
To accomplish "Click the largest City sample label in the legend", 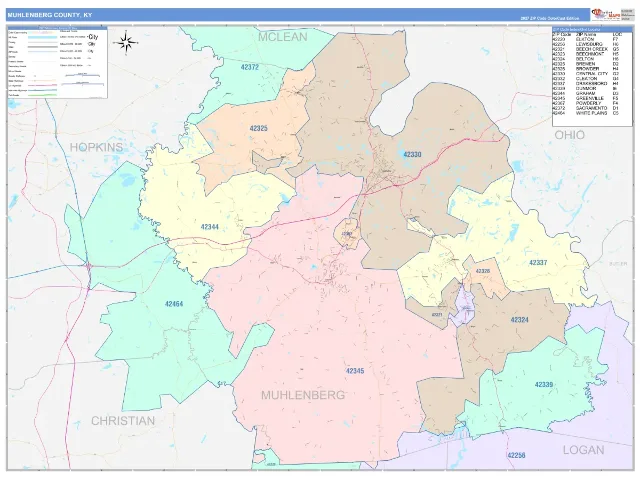I will [93, 37].
